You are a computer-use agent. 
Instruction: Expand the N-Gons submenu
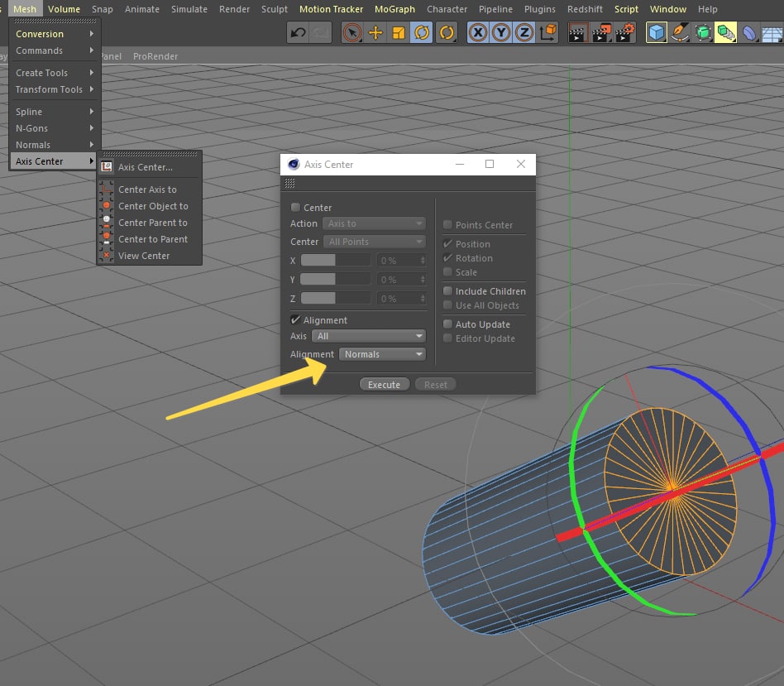(x=55, y=128)
